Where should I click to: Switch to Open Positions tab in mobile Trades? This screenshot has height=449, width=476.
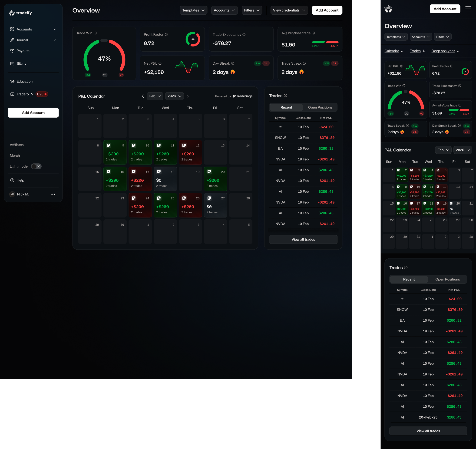pos(447,279)
